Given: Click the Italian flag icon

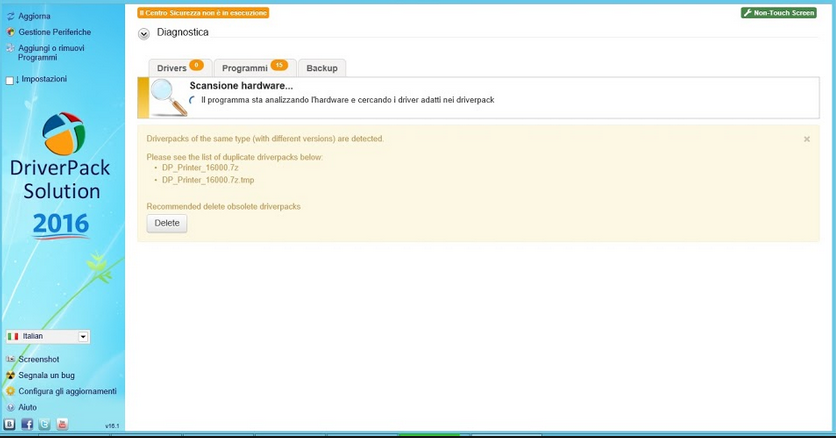Looking at the screenshot, I should [13, 336].
